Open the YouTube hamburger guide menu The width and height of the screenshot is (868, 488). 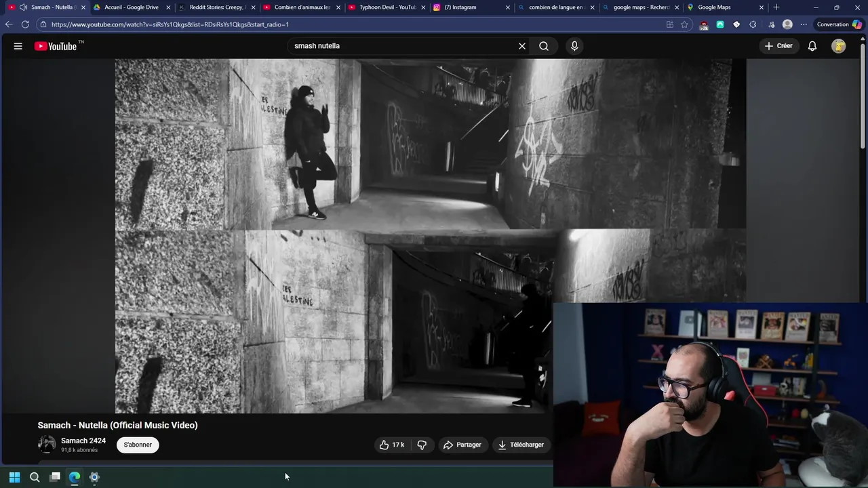click(x=18, y=46)
